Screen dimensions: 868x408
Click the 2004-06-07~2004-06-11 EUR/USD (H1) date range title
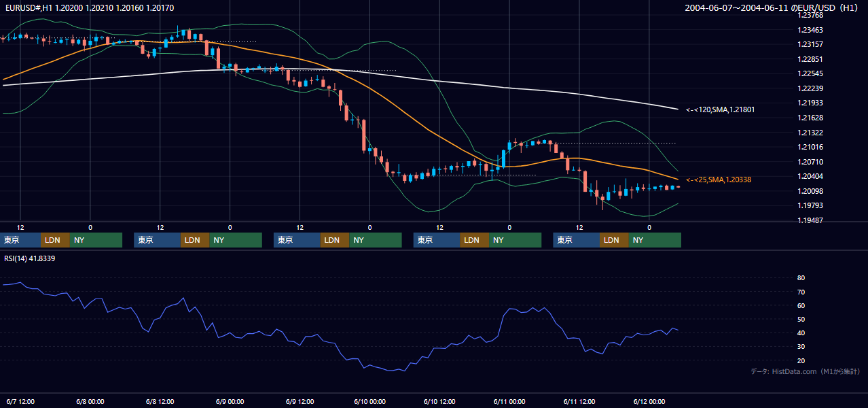773,7
